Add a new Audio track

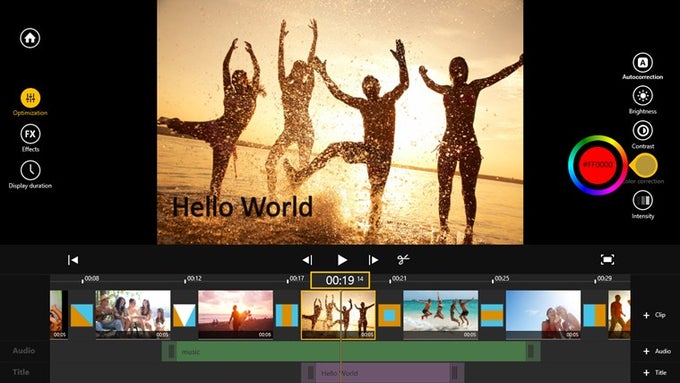(656, 351)
